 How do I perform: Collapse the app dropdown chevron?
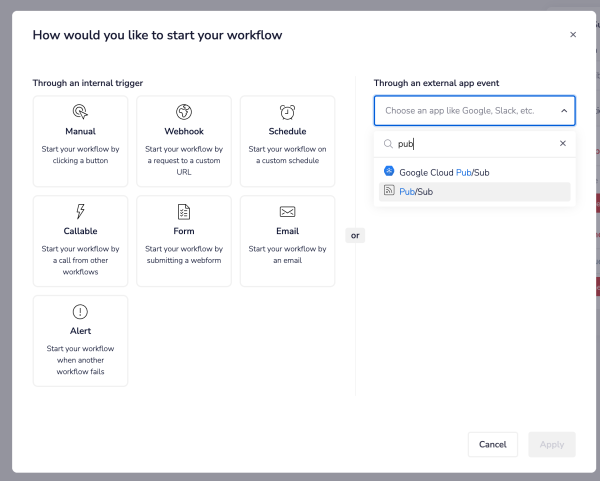click(x=563, y=111)
